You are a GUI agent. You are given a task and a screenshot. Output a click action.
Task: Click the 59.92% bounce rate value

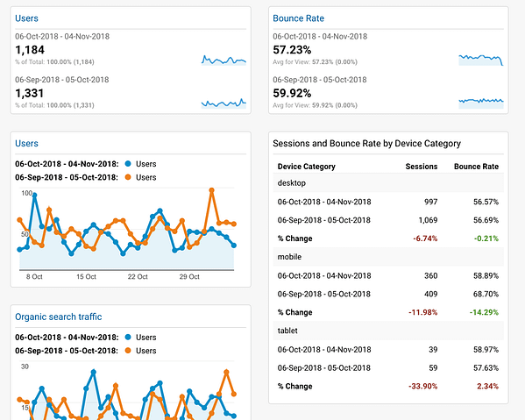pos(292,93)
